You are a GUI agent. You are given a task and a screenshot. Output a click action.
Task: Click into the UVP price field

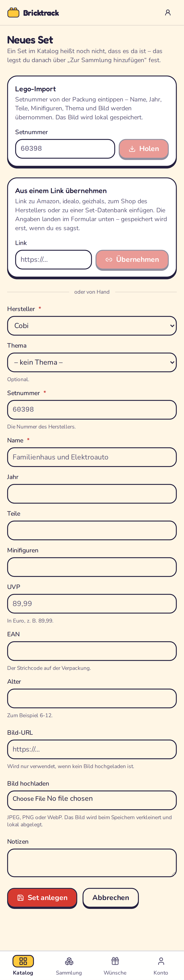coord(92,603)
